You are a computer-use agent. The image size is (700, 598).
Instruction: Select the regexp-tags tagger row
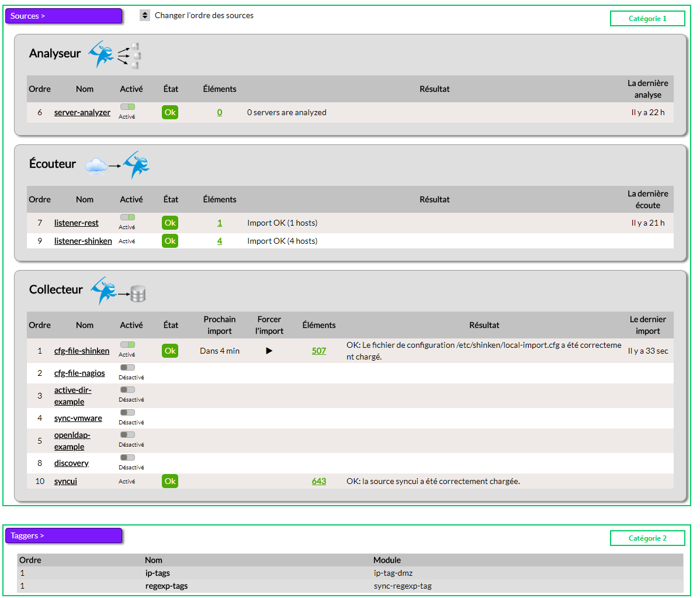[x=167, y=586]
